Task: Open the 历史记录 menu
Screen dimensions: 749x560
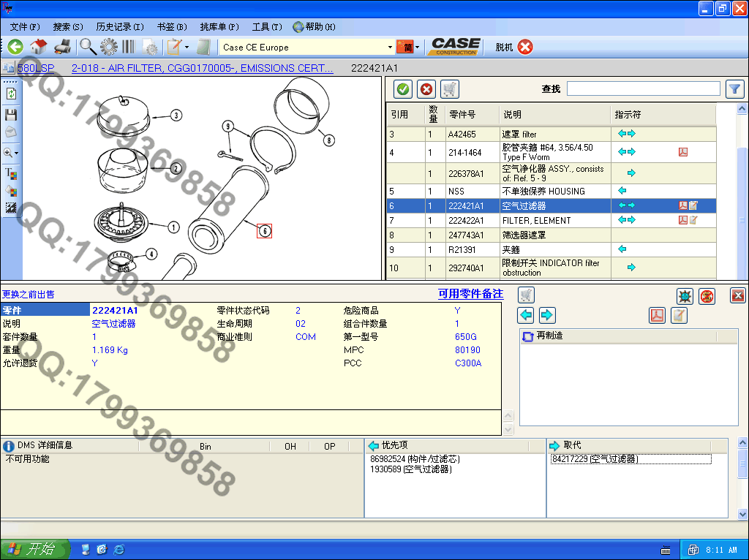Action: pyautogui.click(x=119, y=27)
